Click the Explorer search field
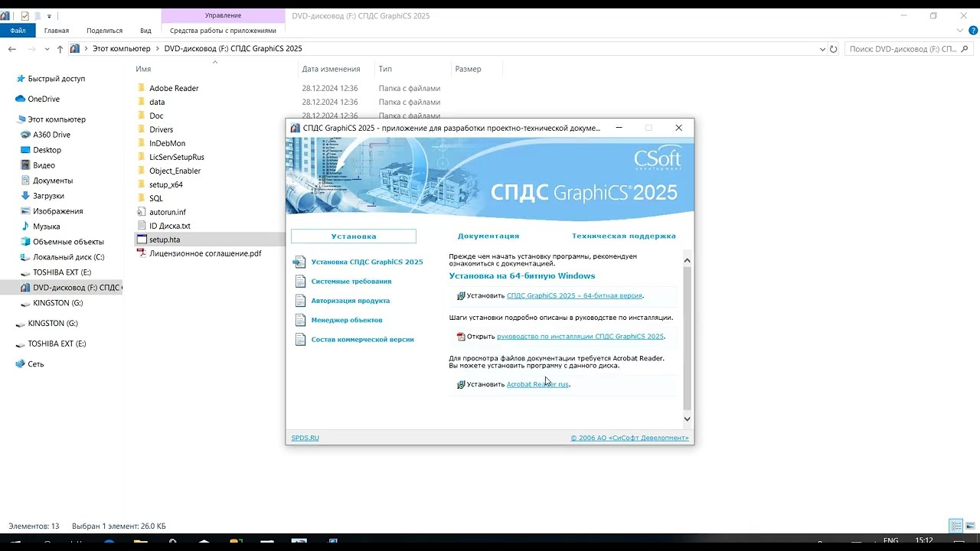980x551 pixels. point(909,49)
